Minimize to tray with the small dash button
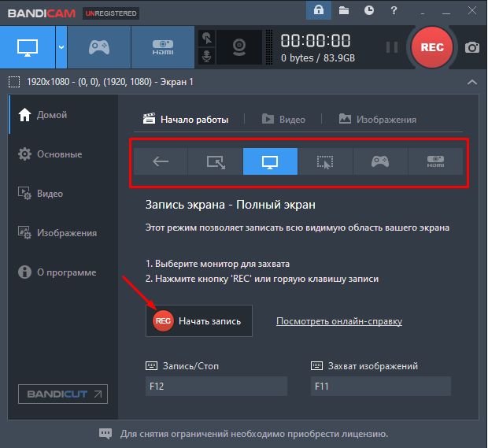Screen dimensions: 488x448 (423, 13)
